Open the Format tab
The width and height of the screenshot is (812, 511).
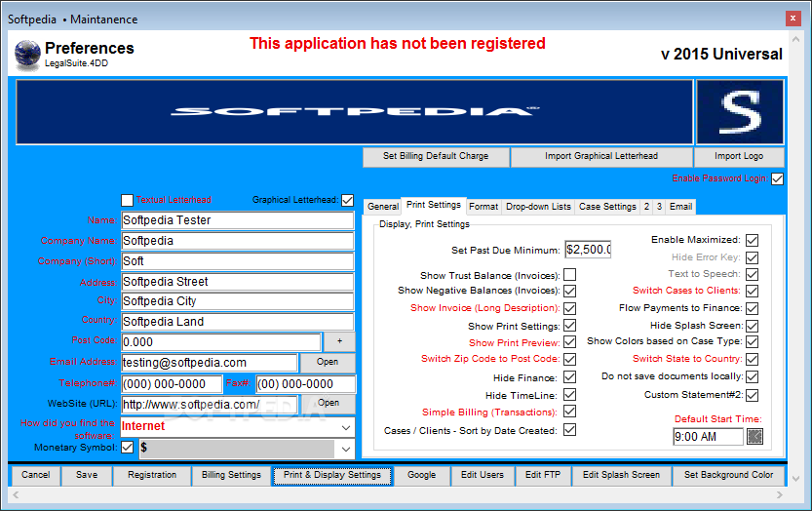[x=483, y=207]
